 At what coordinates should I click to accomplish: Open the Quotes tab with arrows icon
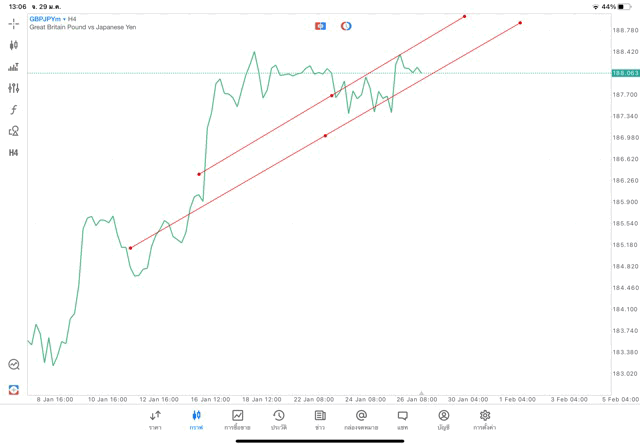click(155, 420)
